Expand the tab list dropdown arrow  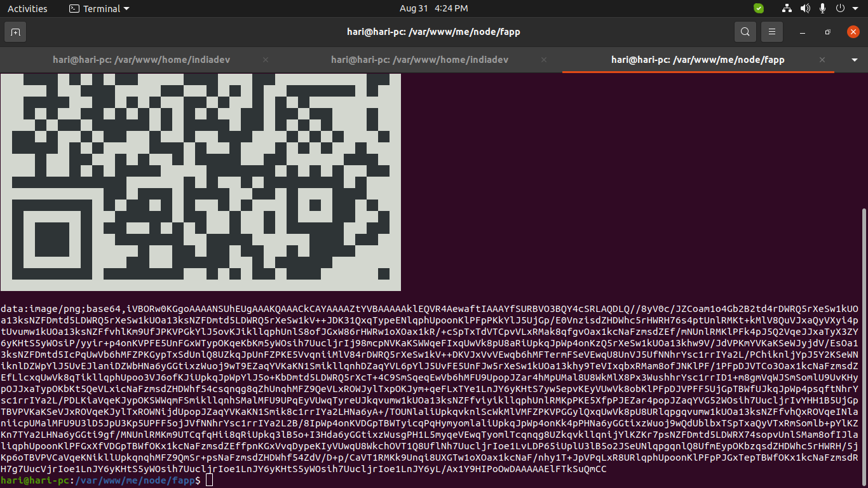pos(854,60)
